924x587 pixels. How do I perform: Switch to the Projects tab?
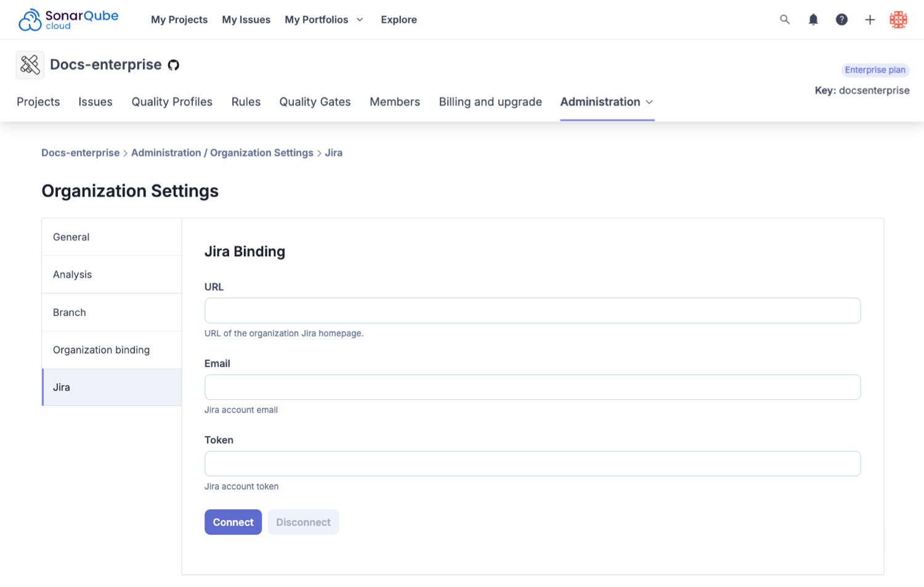tap(38, 102)
